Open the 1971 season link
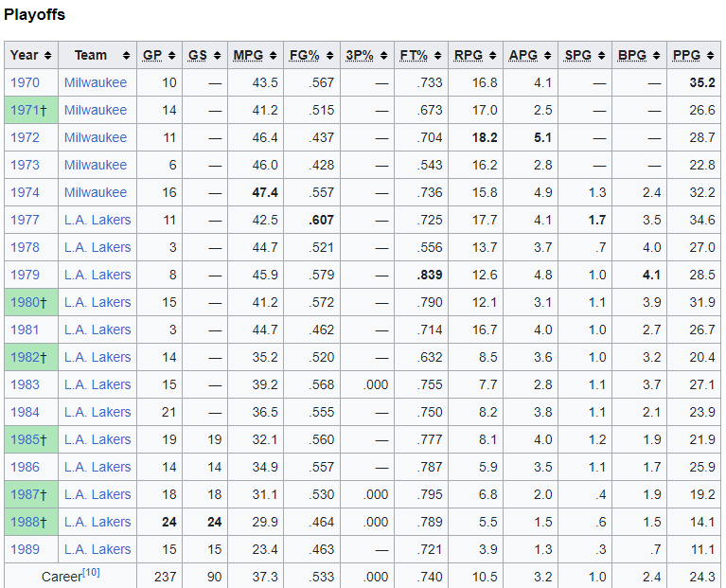 25,110
